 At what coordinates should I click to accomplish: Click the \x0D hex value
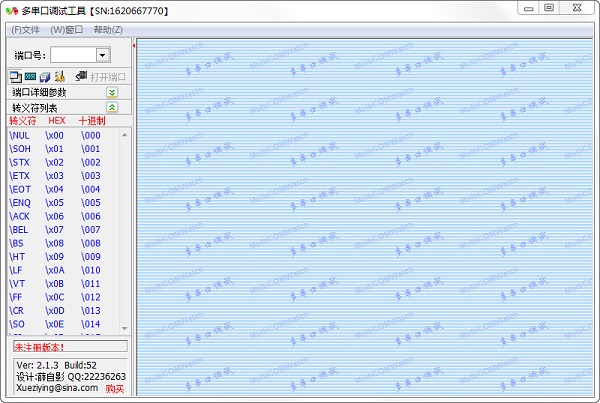pos(55,311)
